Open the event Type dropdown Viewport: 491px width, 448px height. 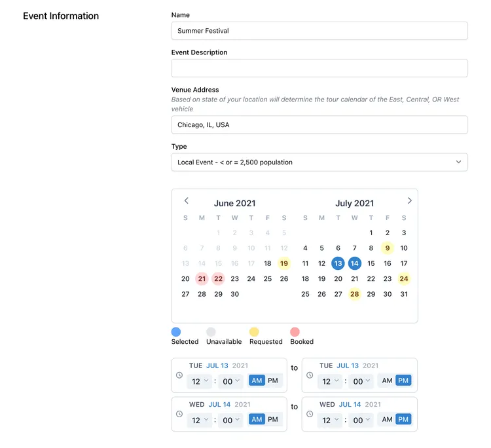pos(319,162)
